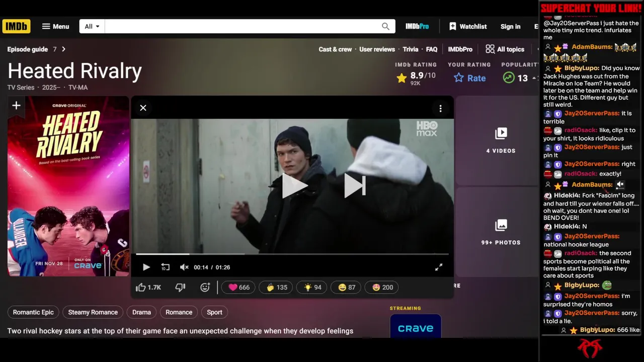Open the Watchlist
The image size is (644, 362).
tap(468, 26)
